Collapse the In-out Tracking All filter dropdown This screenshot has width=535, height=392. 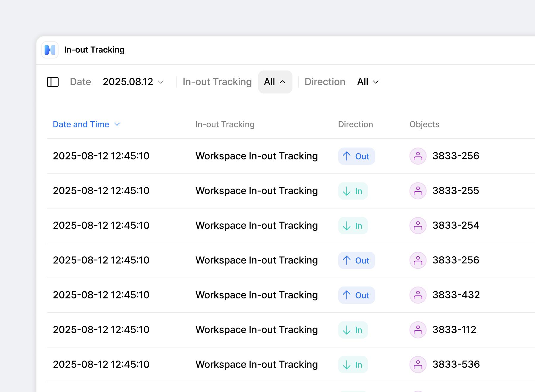[x=275, y=82]
